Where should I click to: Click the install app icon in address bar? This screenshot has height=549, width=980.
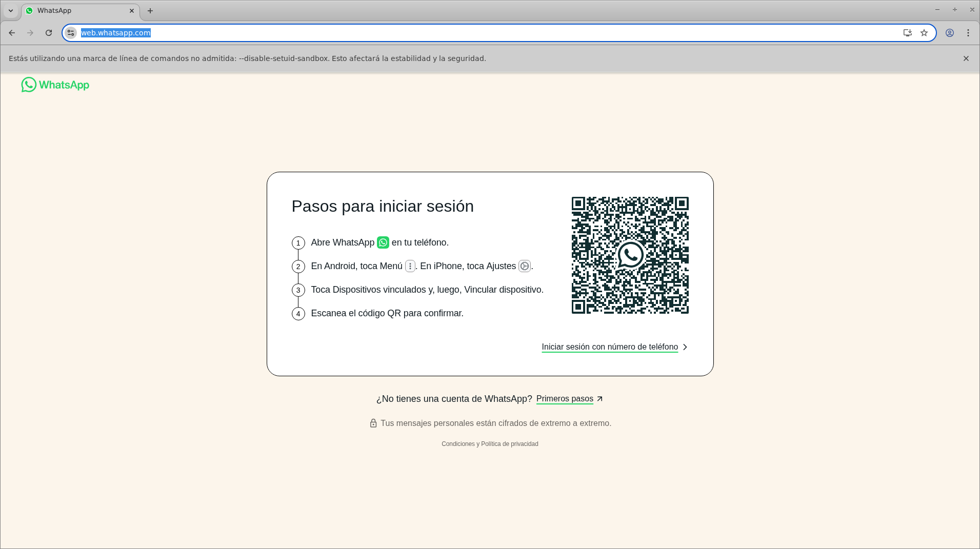tap(907, 33)
